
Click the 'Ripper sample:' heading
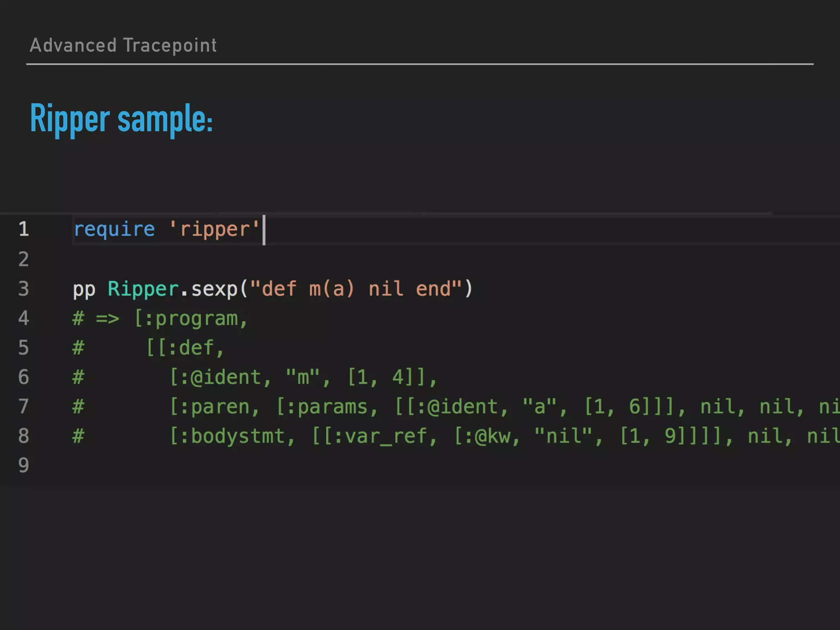[121, 119]
